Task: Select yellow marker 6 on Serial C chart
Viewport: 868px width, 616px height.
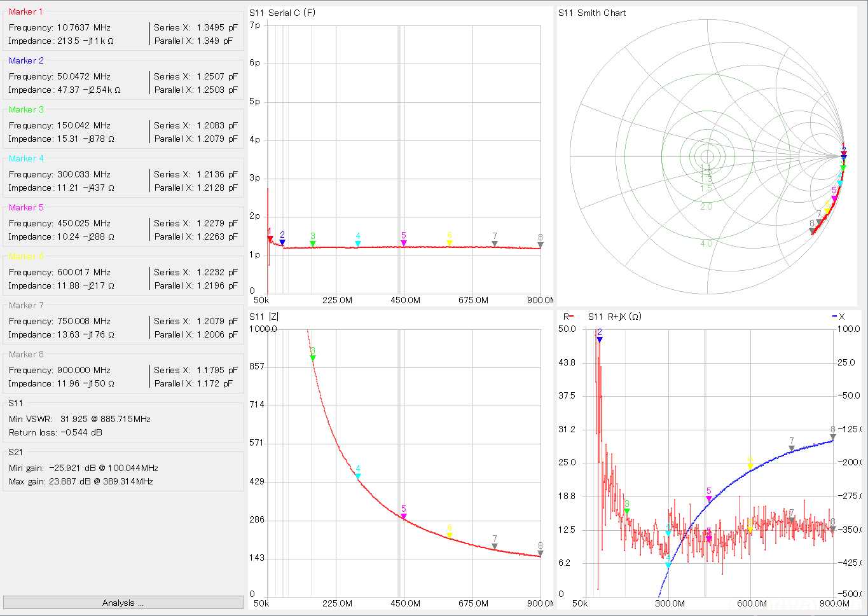Action: 450,243
